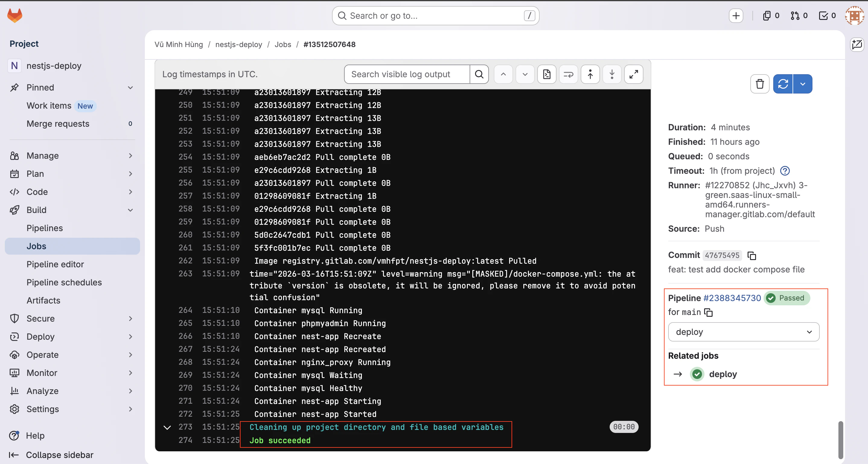Viewport: 868px width, 464px height.
Task: Click 'Job succeeded' log text
Action: pyautogui.click(x=280, y=440)
